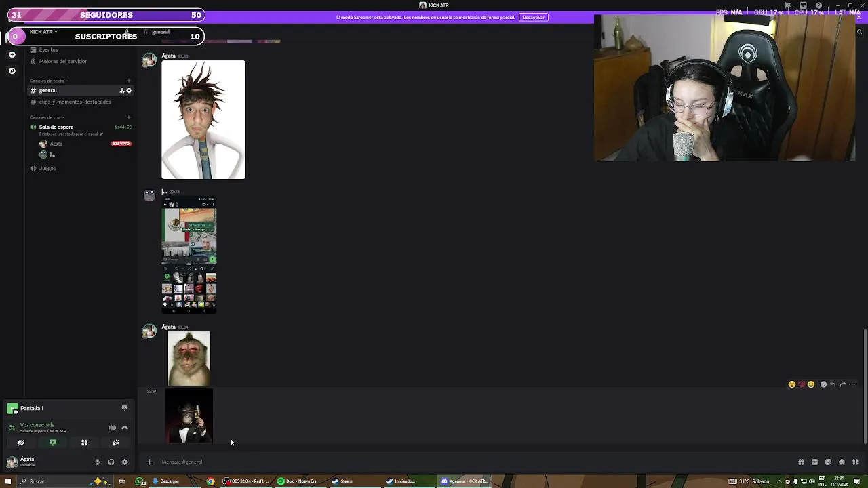Open add reaction smiley on message
The width and height of the screenshot is (868, 488).
click(823, 384)
